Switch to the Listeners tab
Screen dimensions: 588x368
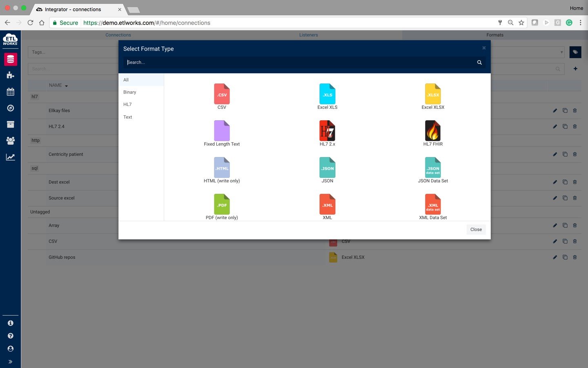coord(308,35)
